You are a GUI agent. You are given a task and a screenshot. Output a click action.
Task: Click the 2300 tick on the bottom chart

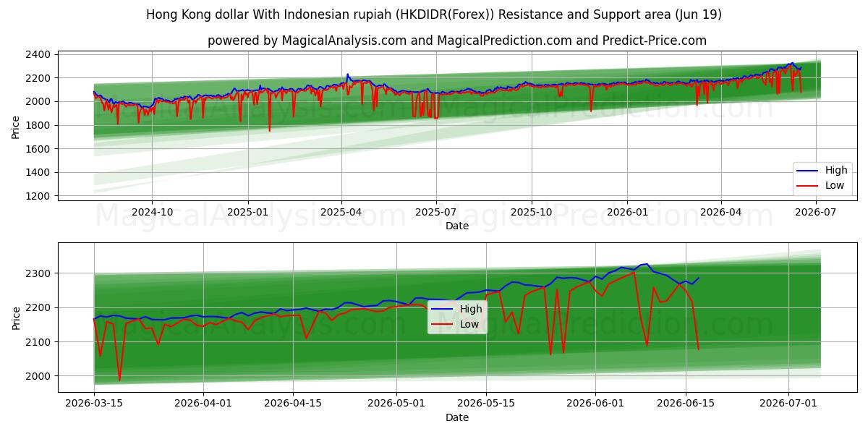tap(38, 274)
